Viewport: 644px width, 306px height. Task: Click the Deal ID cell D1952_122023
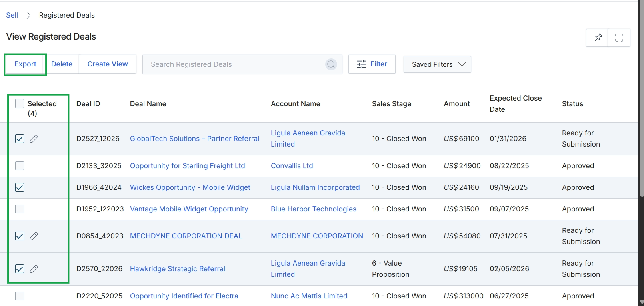point(100,209)
